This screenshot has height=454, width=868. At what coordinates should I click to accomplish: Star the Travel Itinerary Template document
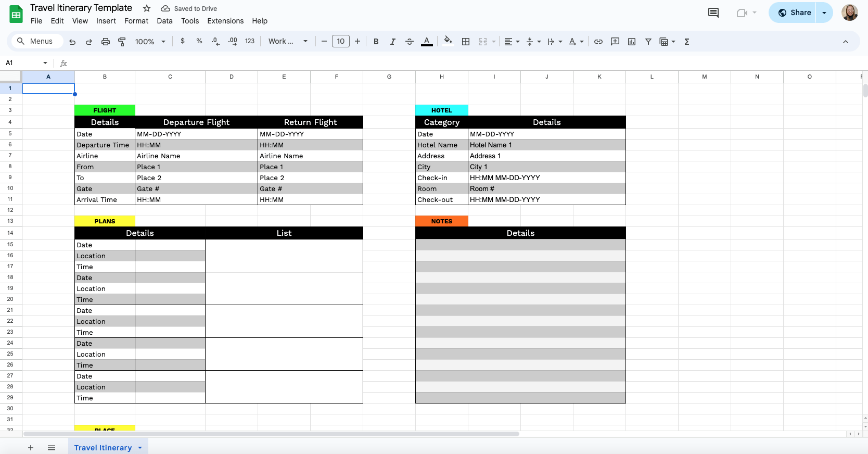tap(147, 8)
